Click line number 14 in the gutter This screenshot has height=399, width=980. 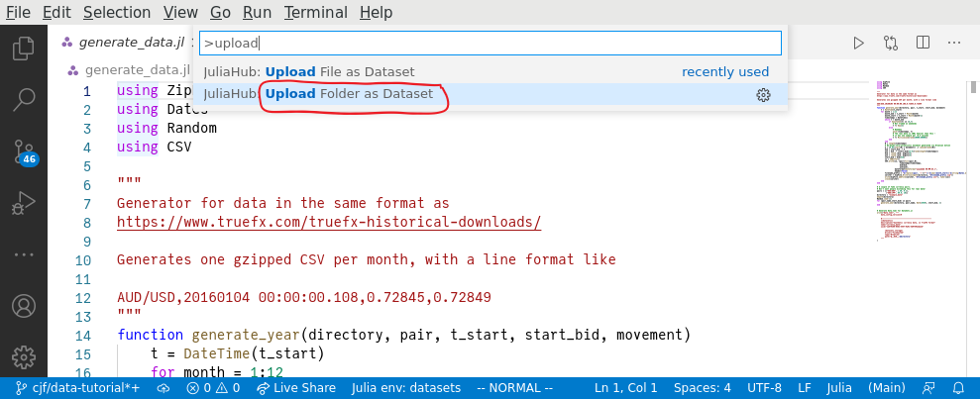coord(83,336)
